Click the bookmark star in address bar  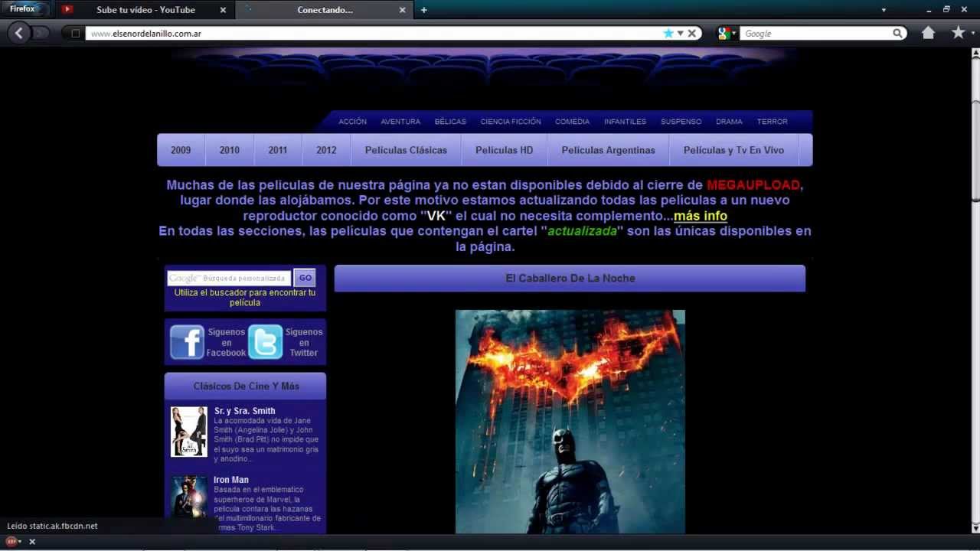coord(668,33)
